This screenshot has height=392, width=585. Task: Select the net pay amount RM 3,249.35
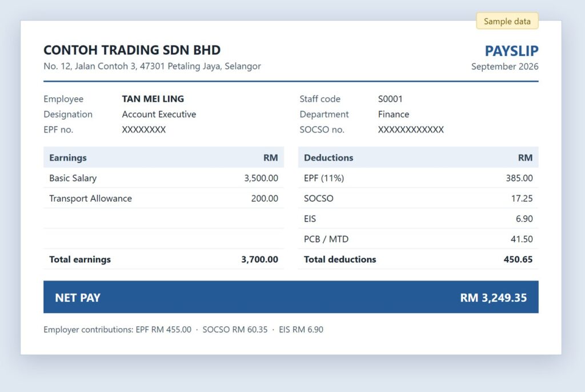pos(493,298)
